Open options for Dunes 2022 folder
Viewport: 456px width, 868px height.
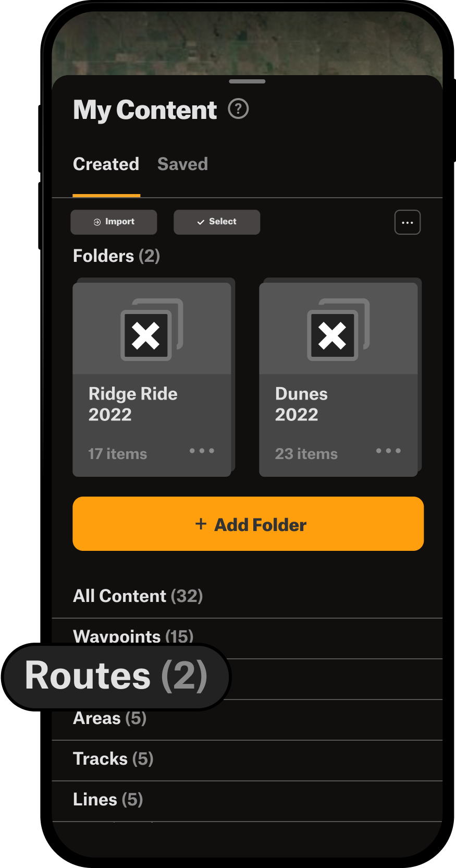[x=388, y=451]
